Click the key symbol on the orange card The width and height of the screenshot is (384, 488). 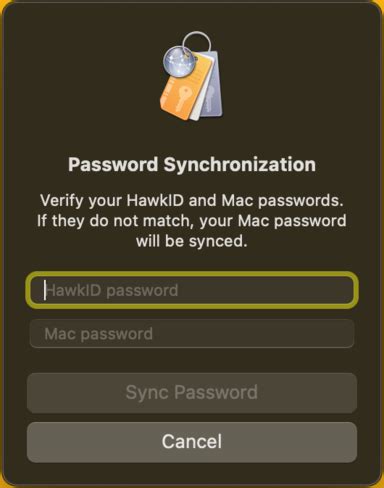182,98
